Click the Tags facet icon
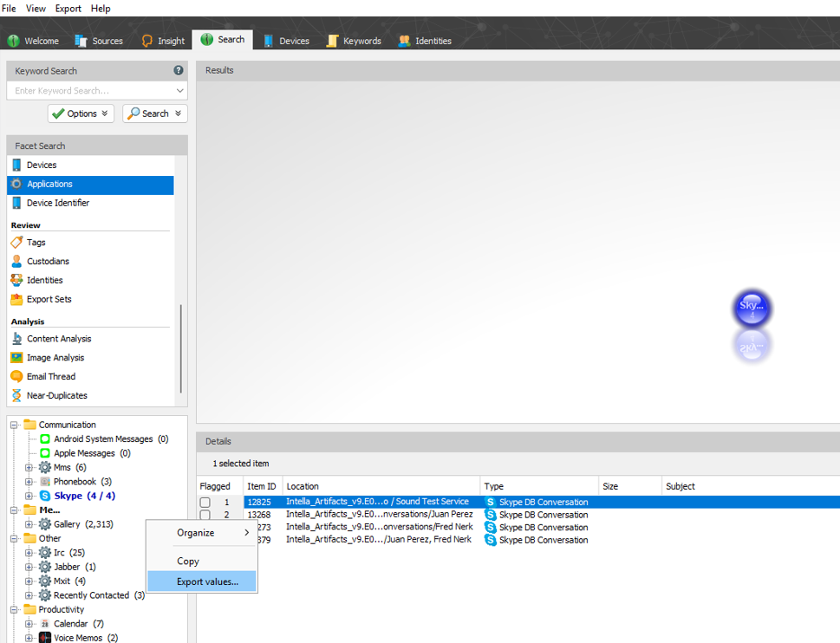The height and width of the screenshot is (643, 840). click(16, 243)
